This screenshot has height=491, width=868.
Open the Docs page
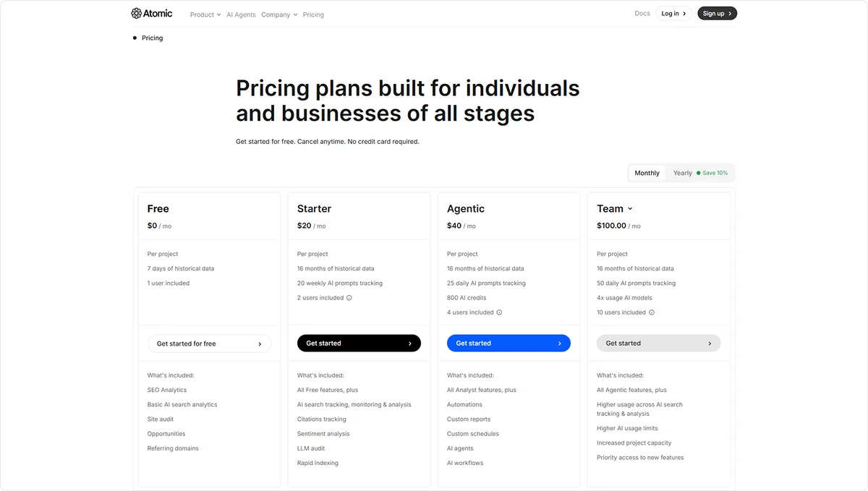pos(642,13)
